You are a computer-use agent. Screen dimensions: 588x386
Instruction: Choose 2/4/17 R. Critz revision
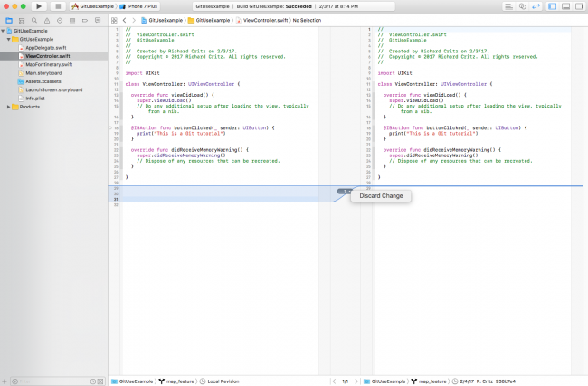coord(484,381)
